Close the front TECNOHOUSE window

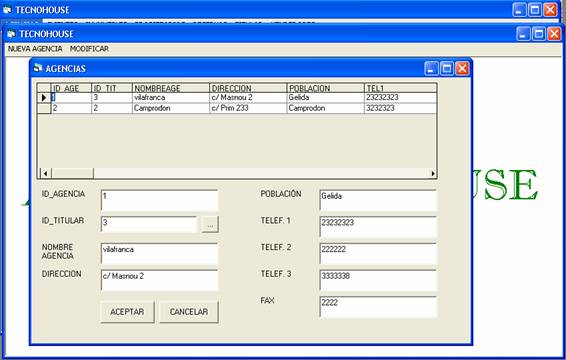(x=554, y=34)
